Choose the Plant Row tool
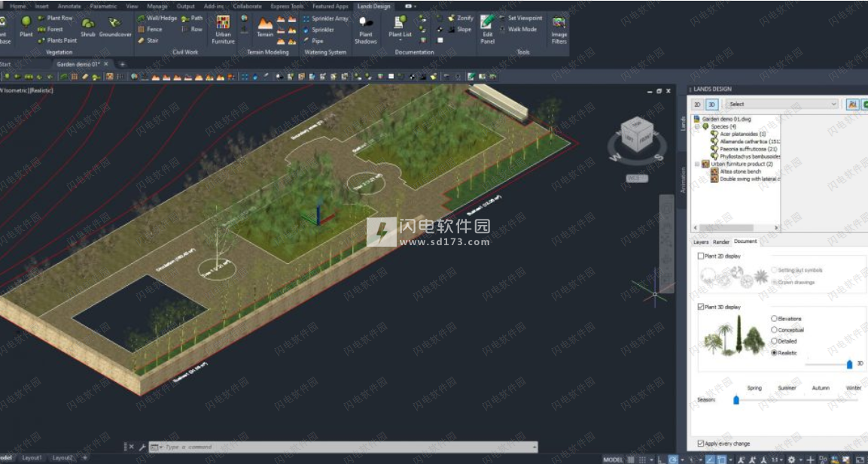This screenshot has width=868, height=464. (56, 18)
